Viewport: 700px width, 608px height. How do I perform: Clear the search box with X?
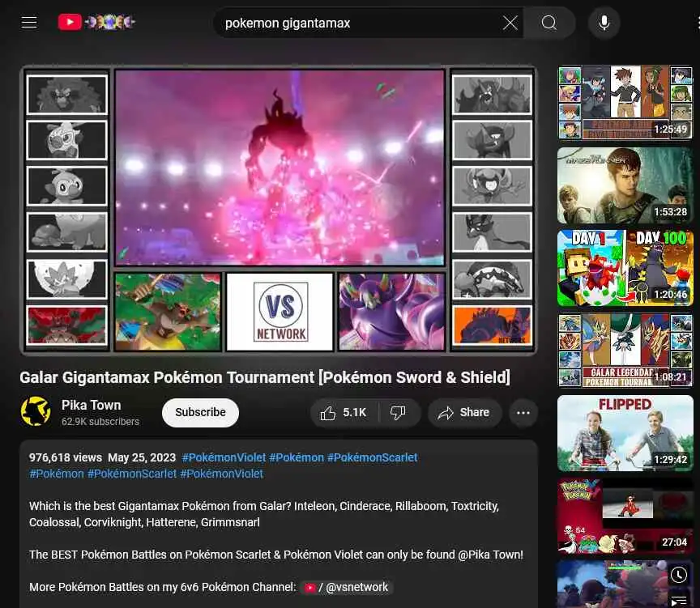pos(510,23)
